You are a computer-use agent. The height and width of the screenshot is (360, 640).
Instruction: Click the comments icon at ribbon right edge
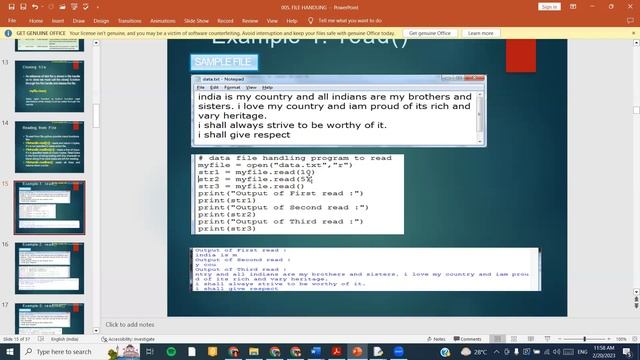click(x=630, y=20)
